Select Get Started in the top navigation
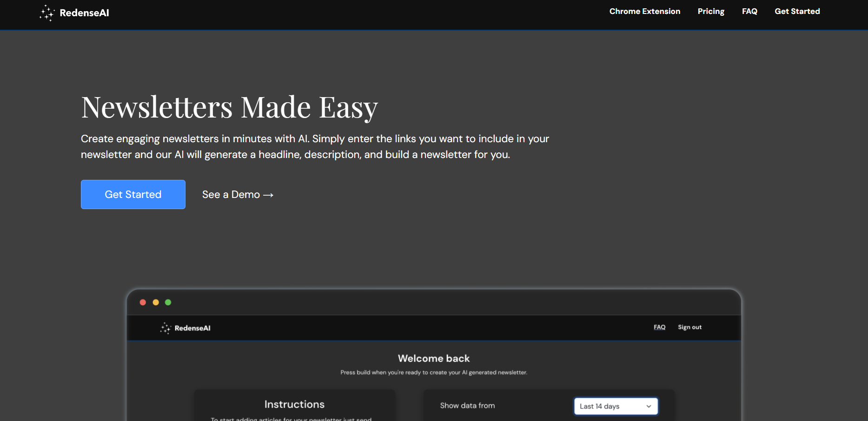This screenshot has height=421, width=868. click(797, 11)
